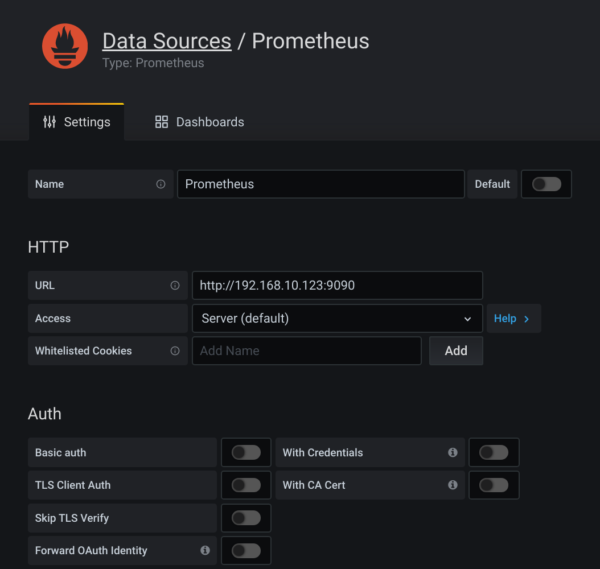Screen dimensions: 600x569
Task: Click the Whitelisted Cookies info icon
Action: 175,351
